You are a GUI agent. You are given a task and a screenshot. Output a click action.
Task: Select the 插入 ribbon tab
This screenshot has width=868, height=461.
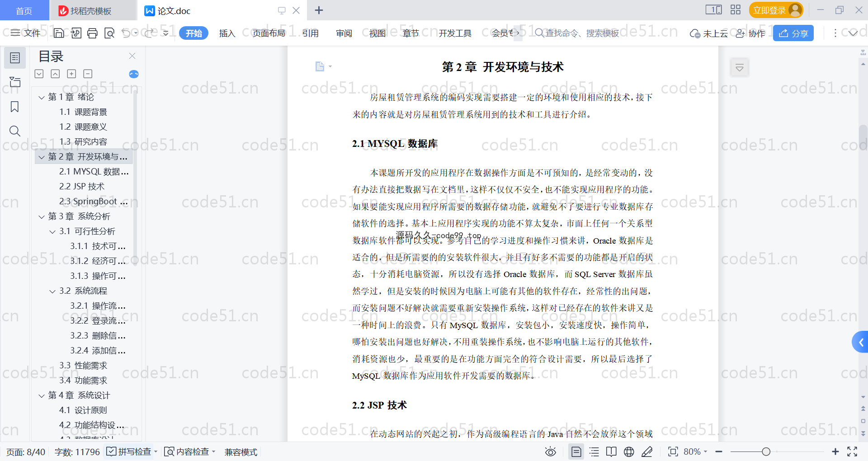(227, 33)
